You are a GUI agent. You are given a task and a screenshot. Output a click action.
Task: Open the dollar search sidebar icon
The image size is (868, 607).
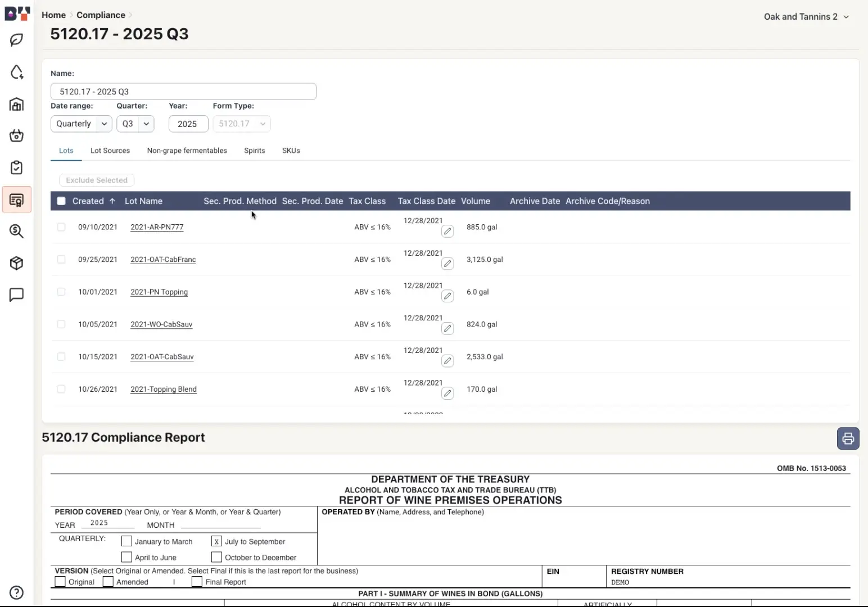17,231
